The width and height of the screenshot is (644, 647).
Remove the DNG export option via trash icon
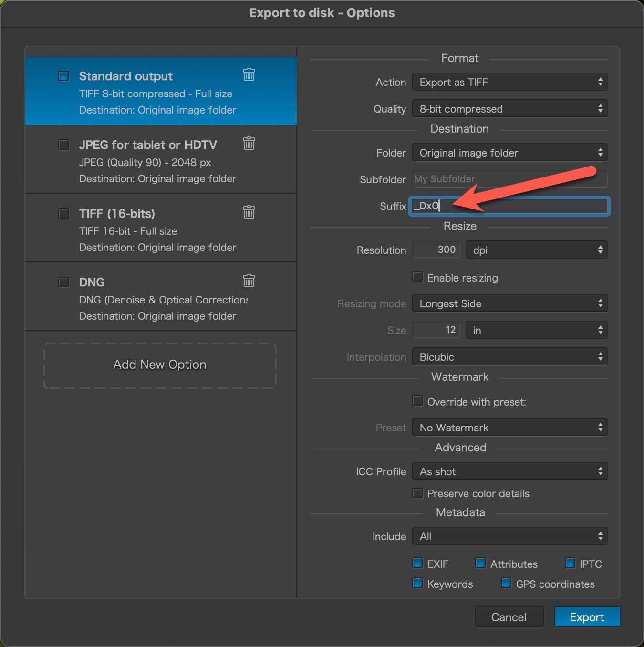click(x=249, y=281)
